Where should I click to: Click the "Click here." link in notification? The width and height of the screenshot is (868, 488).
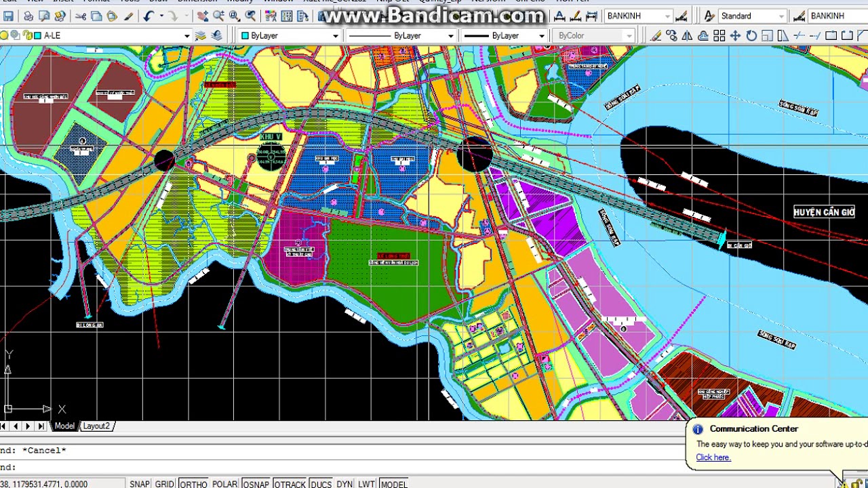pyautogui.click(x=713, y=457)
